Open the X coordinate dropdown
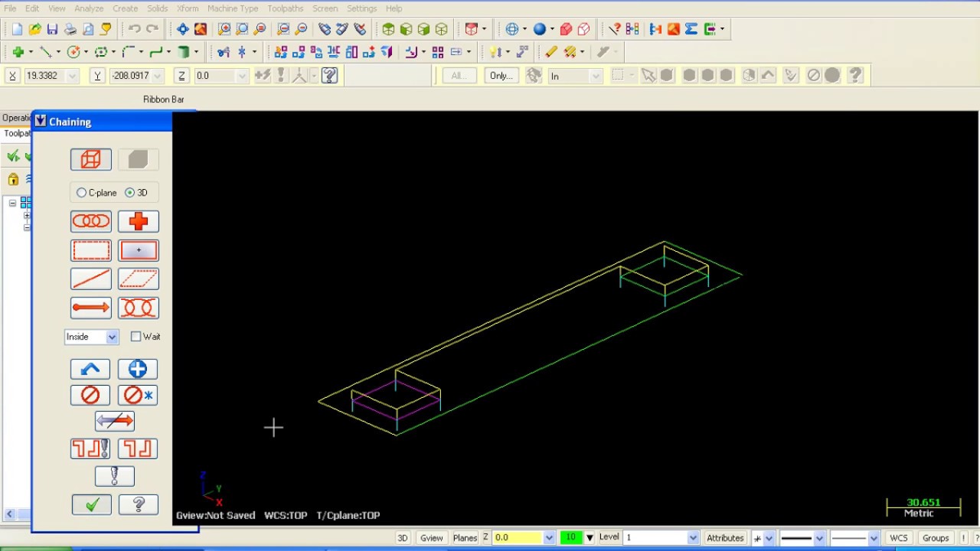 73,76
